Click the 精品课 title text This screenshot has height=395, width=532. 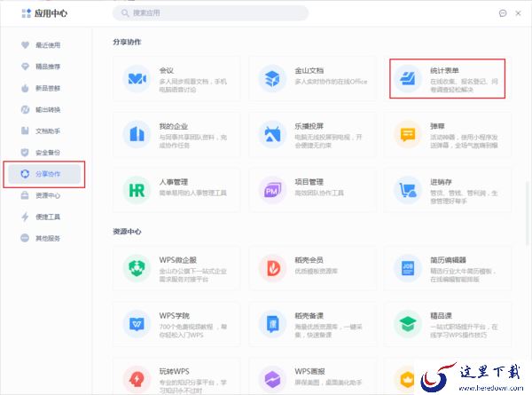point(441,316)
